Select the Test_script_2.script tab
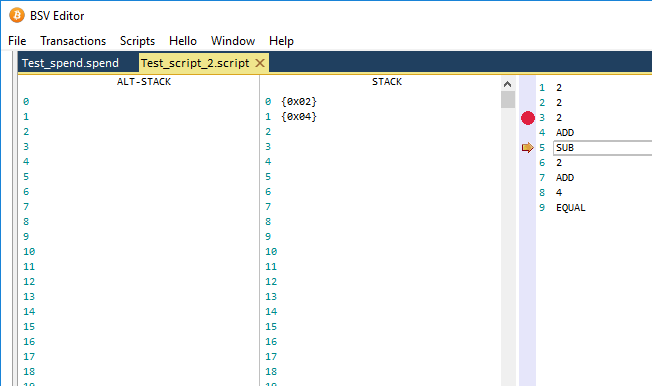 (195, 63)
